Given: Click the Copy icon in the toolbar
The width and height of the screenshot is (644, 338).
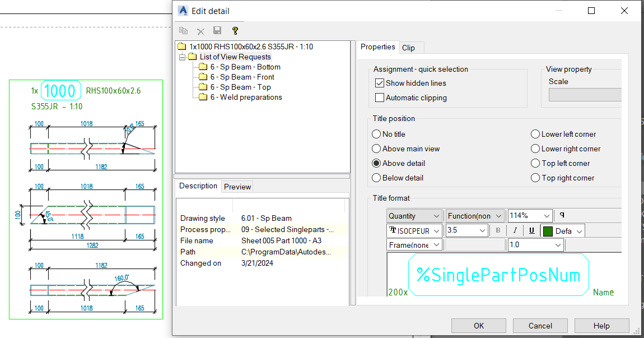Looking at the screenshot, I should pyautogui.click(x=183, y=30).
